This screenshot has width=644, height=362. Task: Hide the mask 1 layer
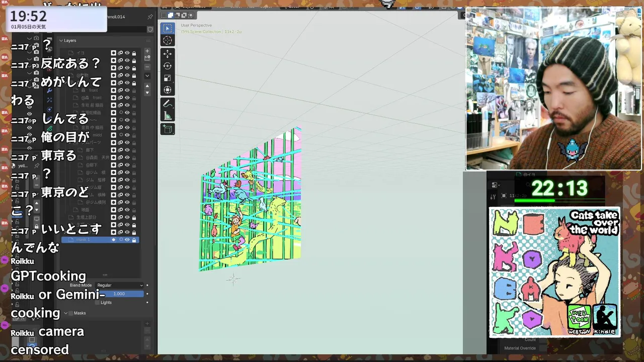[127, 240]
